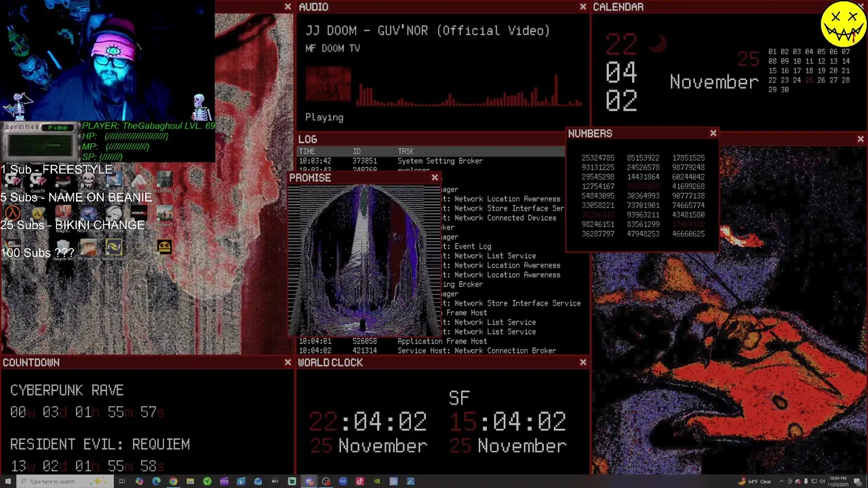Open the RV There Yet desktop icon
Viewport: 868px width, 488px height.
(x=89, y=247)
